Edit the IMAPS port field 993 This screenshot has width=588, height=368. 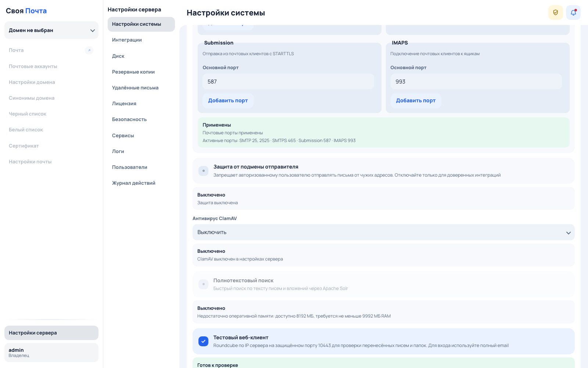click(x=476, y=81)
